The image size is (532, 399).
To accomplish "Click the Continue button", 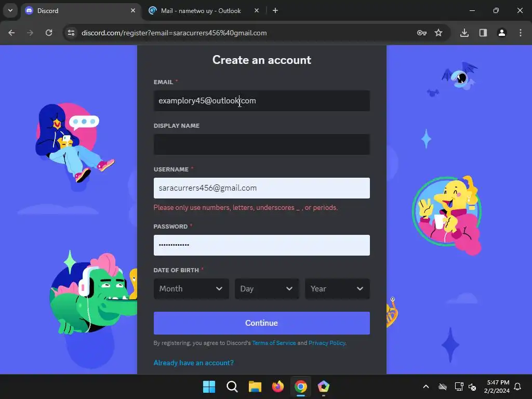I will [x=262, y=323].
